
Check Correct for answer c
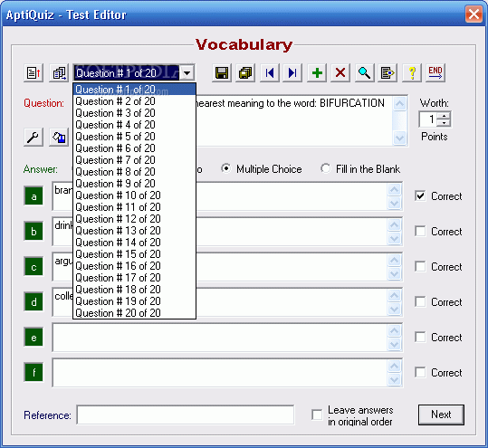(x=420, y=267)
